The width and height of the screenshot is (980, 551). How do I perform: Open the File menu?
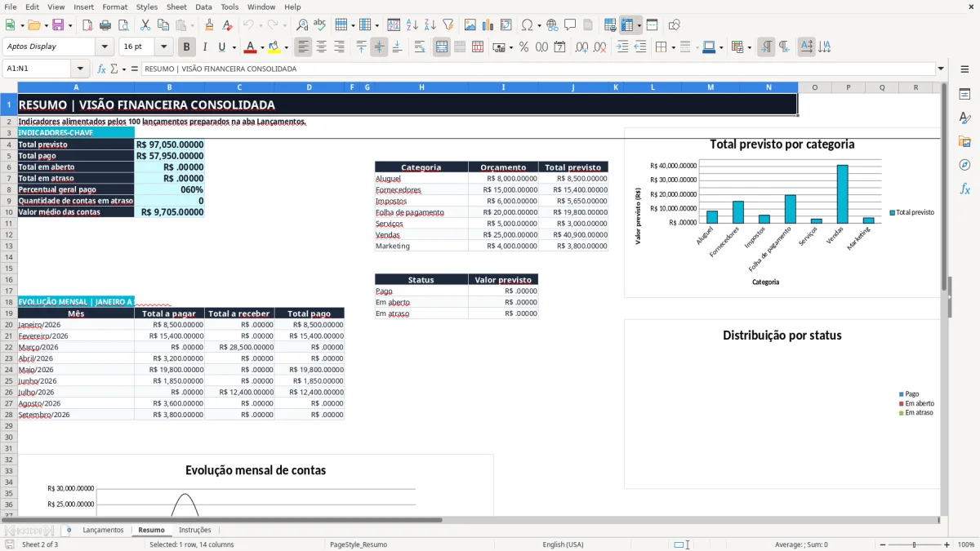click(x=10, y=7)
